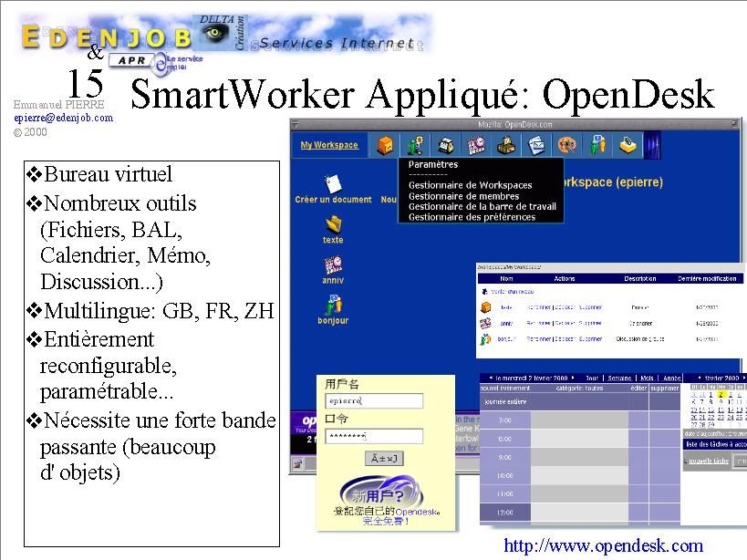Click the new user oval logo graphic

381,493
